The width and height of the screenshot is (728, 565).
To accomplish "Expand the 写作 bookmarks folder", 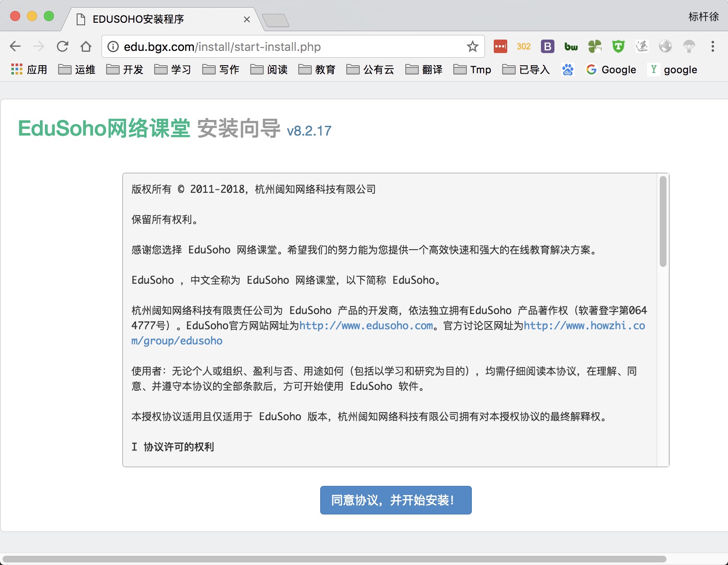I will tap(221, 69).
